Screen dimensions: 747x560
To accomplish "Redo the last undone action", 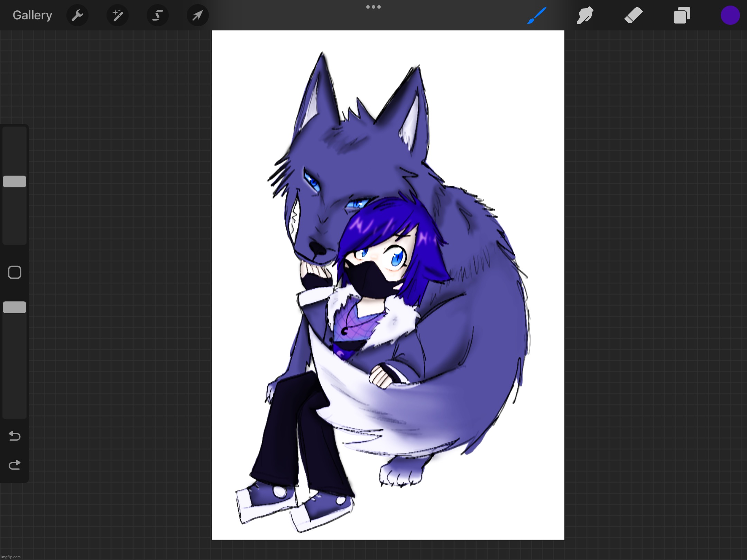I will (x=15, y=465).
